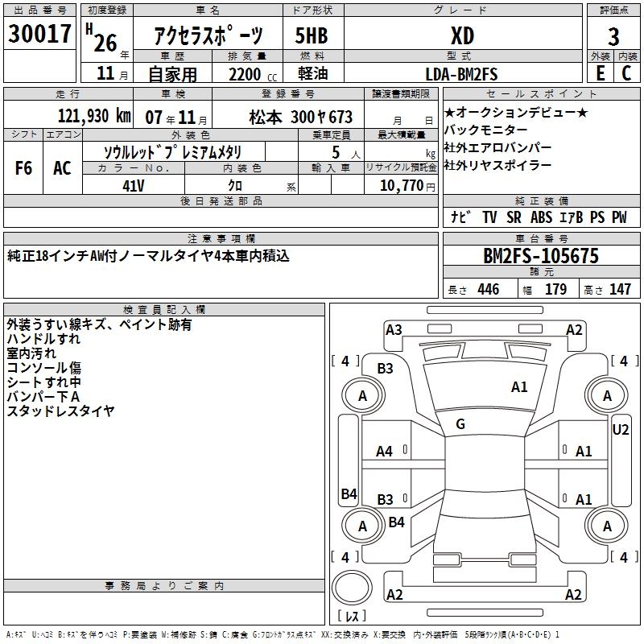Click the sales point 社外エアロバンパー
Screen dimensions: 644x644
[497, 147]
